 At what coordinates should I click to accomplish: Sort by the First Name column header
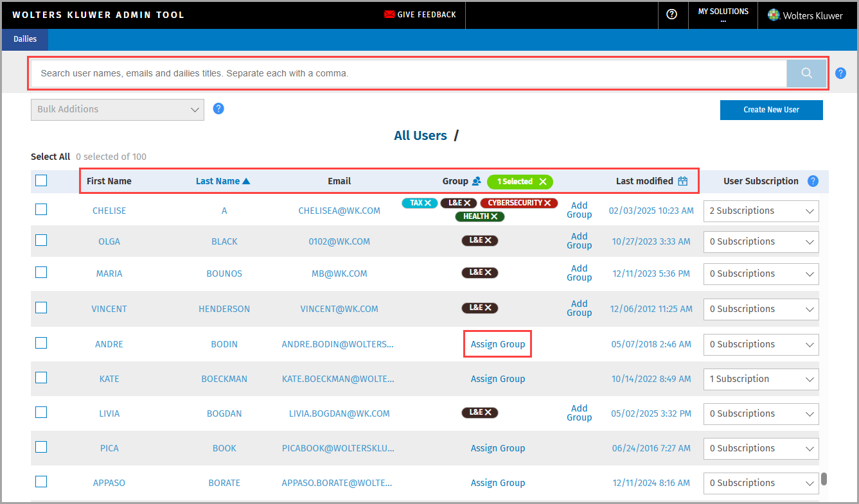pyautogui.click(x=109, y=181)
